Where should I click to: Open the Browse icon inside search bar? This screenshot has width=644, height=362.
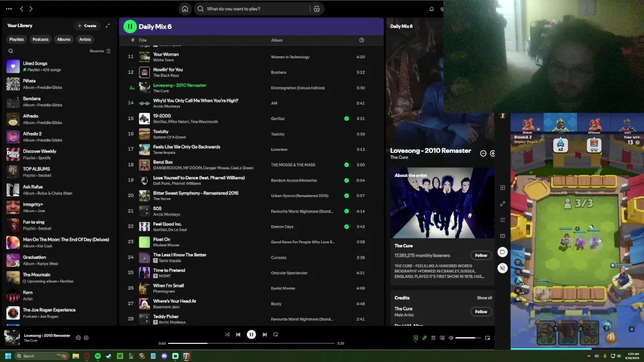click(x=316, y=9)
